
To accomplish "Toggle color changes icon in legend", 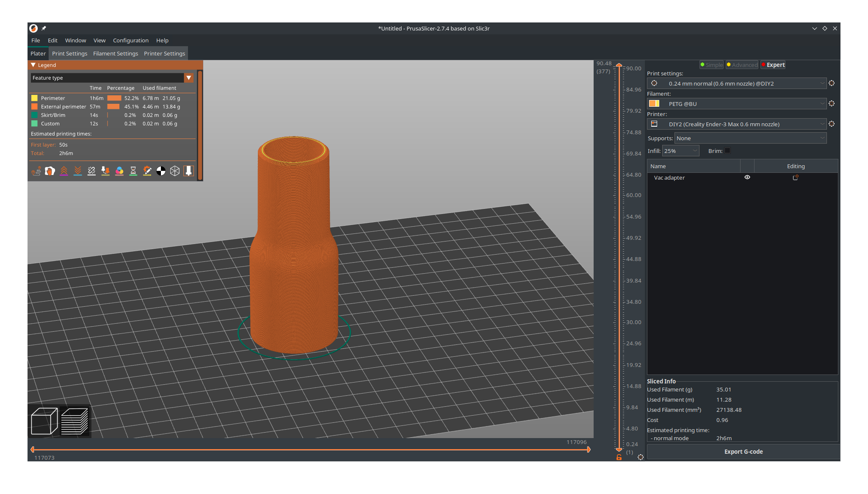I will (119, 171).
